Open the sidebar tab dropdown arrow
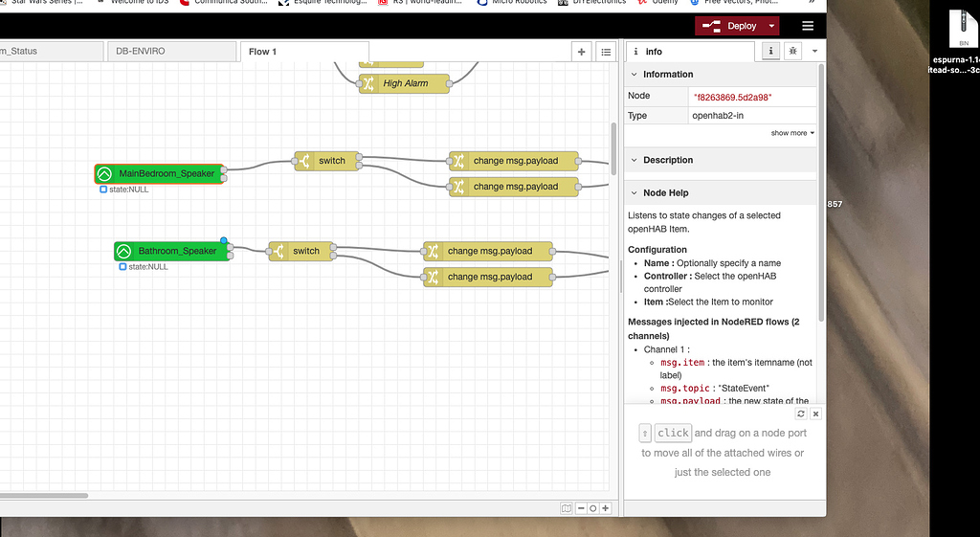 (x=813, y=52)
